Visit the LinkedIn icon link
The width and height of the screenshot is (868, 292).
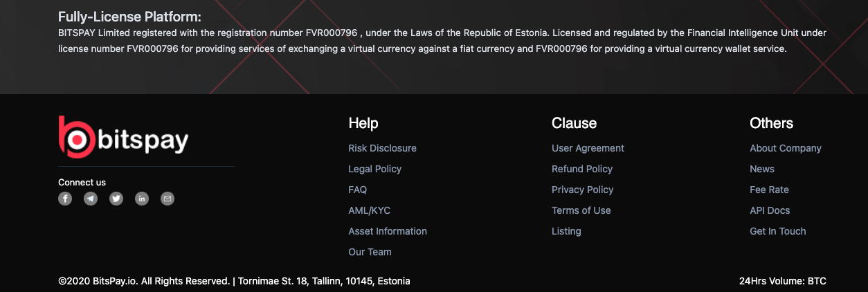click(x=142, y=199)
